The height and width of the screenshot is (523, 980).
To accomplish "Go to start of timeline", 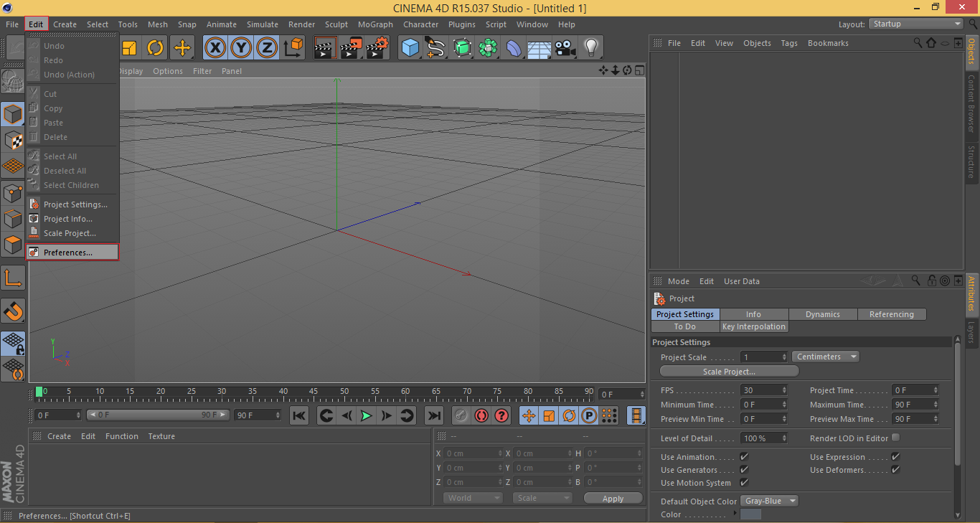I will [299, 415].
